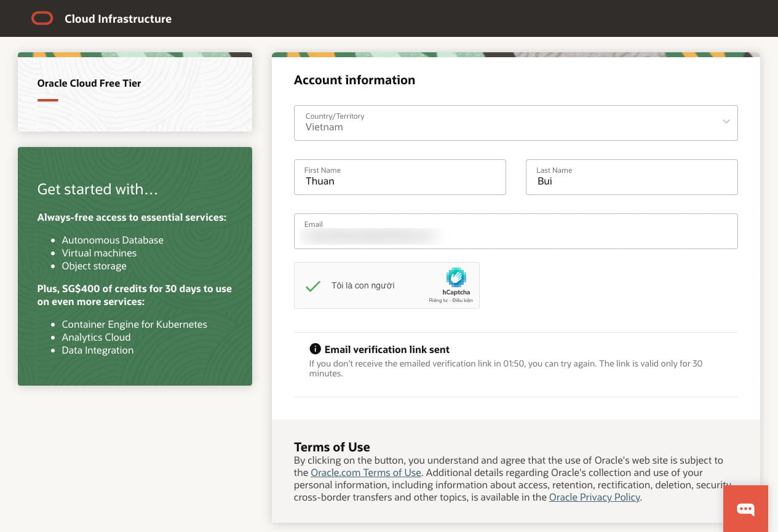Click the selected country value Vietnam

324,127
